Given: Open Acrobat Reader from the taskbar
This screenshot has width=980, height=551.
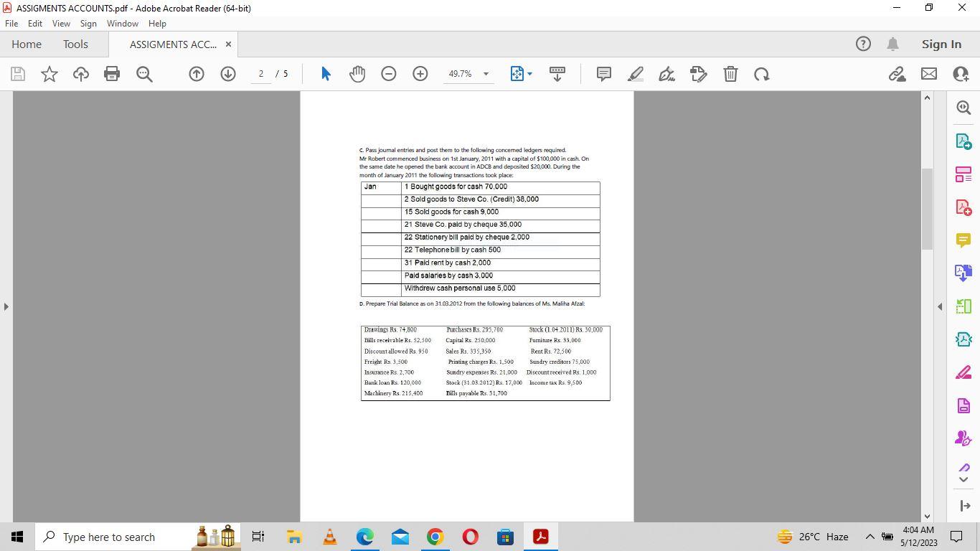Looking at the screenshot, I should tap(540, 537).
